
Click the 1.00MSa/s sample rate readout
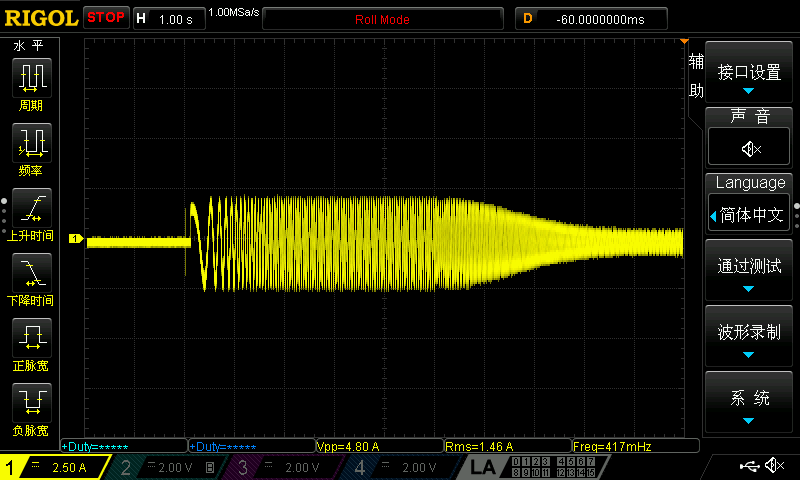234,12
